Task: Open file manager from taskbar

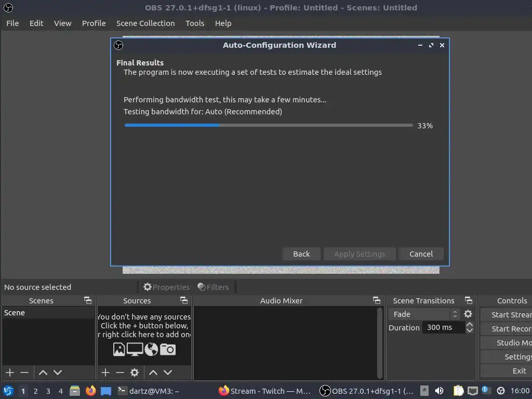Action: tap(75, 391)
